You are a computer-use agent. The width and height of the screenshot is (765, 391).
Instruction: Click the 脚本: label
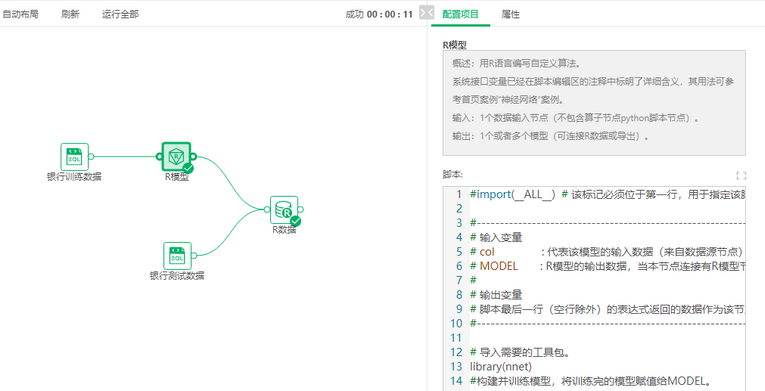point(453,174)
